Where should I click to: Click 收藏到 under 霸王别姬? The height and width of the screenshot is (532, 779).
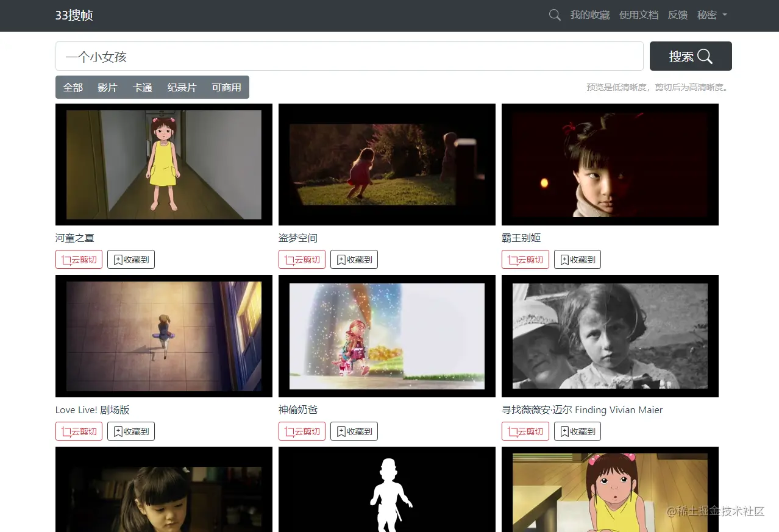[x=577, y=260]
